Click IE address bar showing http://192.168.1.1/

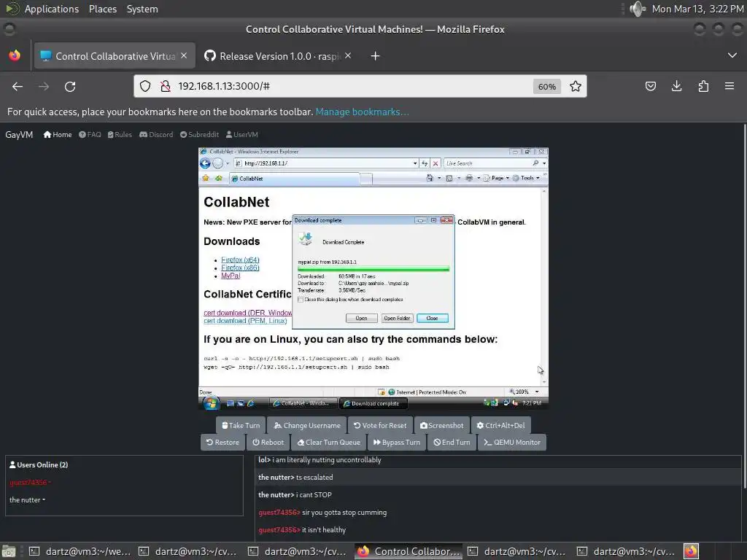tap(326, 163)
